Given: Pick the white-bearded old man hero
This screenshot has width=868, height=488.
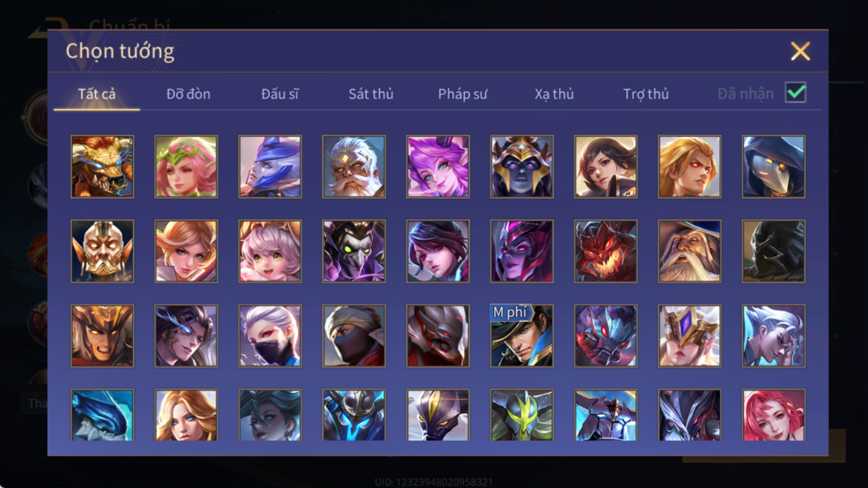Looking at the screenshot, I should click(354, 167).
